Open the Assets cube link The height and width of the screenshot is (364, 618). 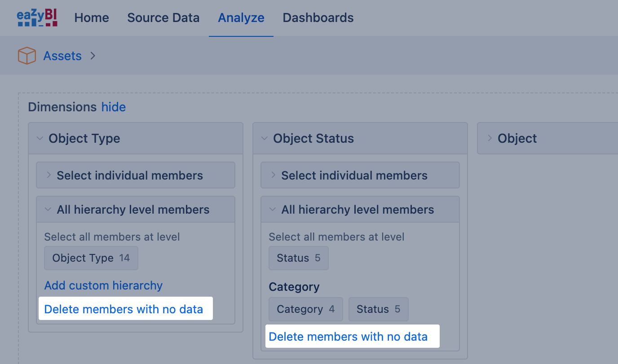click(62, 56)
